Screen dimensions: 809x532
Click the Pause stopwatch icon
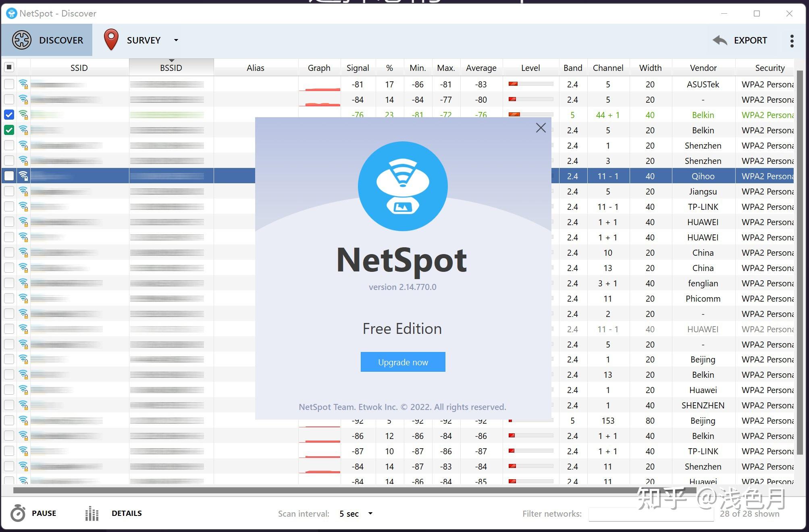coord(18,513)
